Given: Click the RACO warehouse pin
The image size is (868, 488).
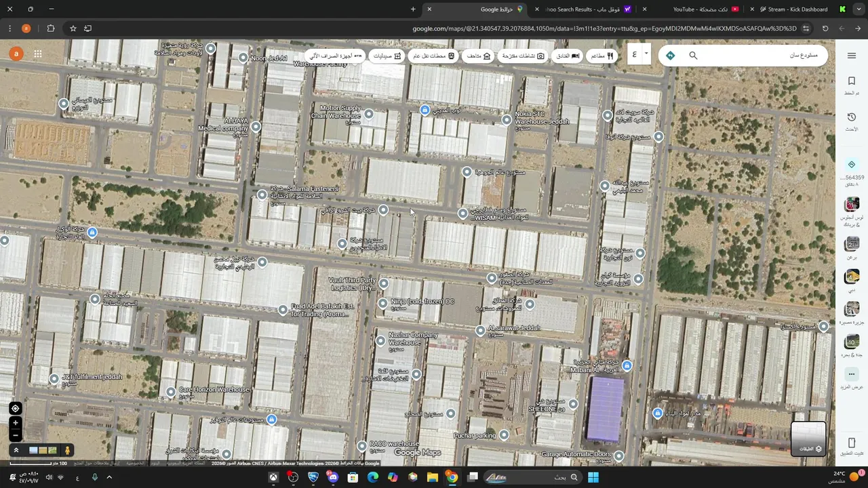Looking at the screenshot, I should (362, 446).
